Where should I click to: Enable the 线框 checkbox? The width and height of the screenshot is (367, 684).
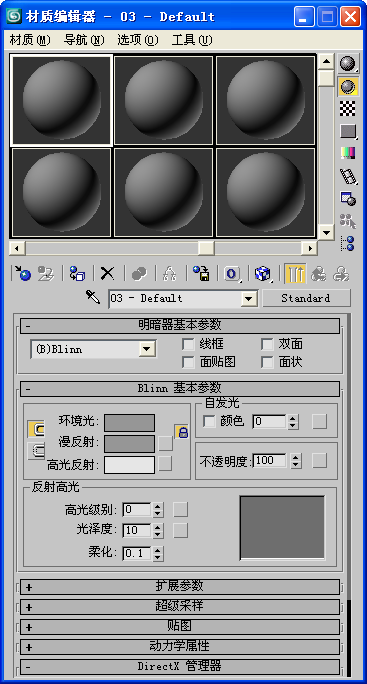coord(188,344)
